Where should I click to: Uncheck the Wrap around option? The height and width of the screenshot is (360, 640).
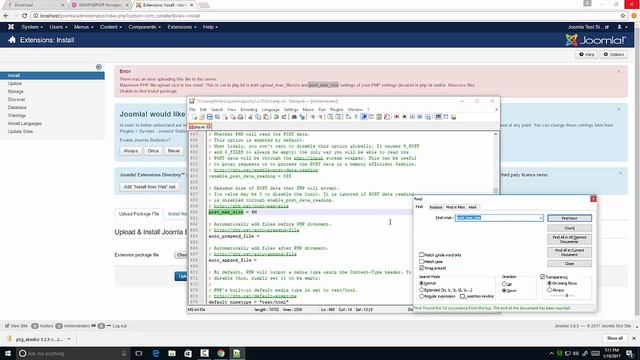(x=422, y=268)
